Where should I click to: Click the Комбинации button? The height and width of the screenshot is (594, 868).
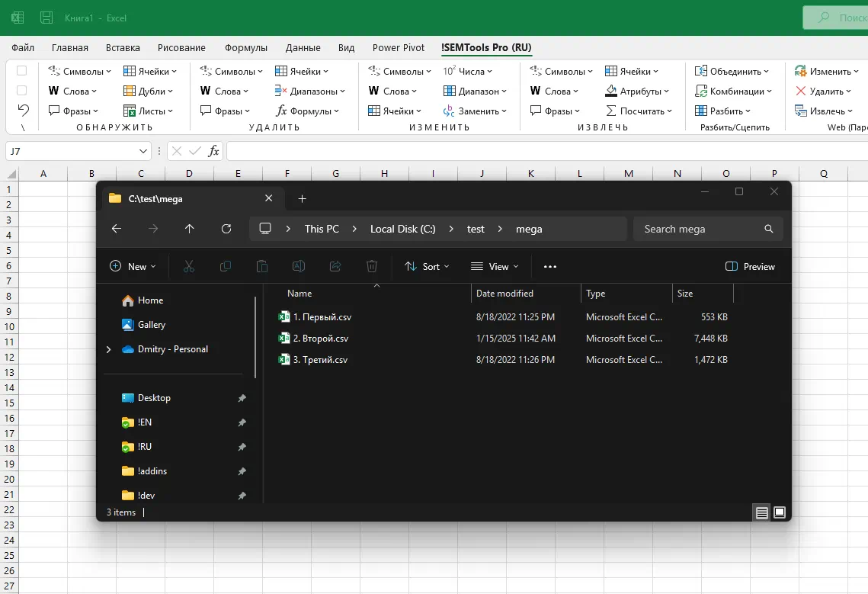732,91
